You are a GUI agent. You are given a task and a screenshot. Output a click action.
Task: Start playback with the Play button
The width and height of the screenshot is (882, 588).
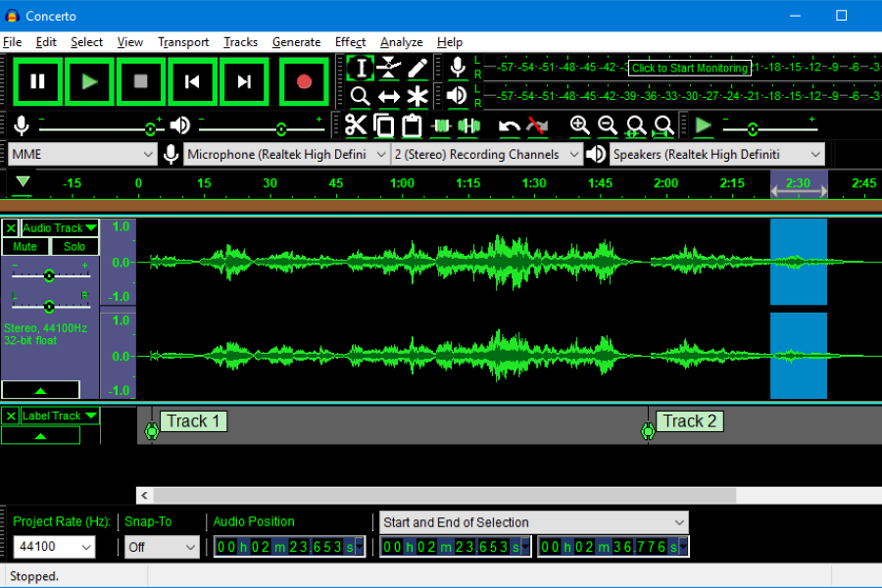click(x=89, y=81)
